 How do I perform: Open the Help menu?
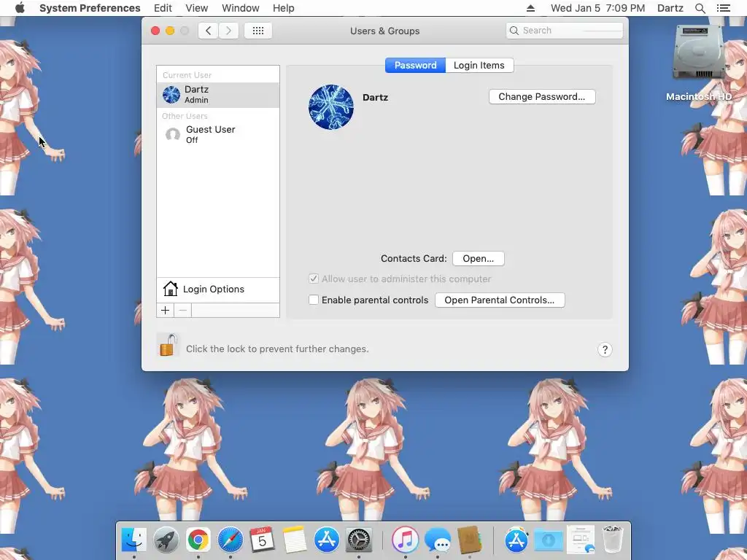284,8
